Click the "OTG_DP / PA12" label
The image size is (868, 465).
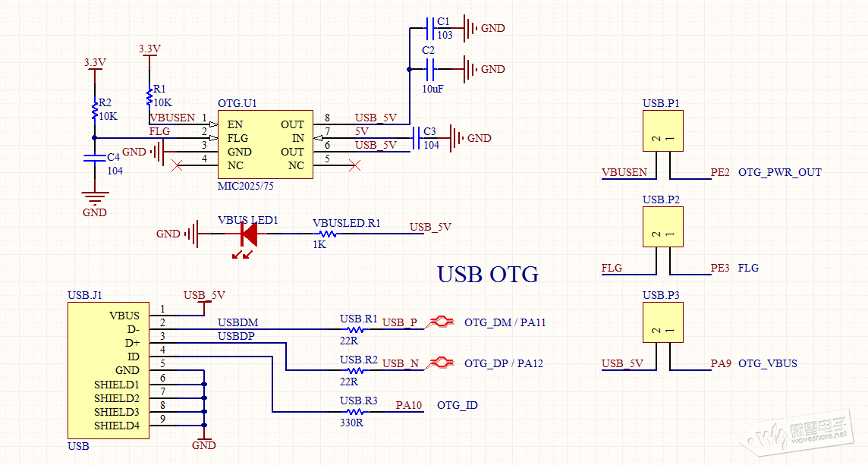[504, 363]
